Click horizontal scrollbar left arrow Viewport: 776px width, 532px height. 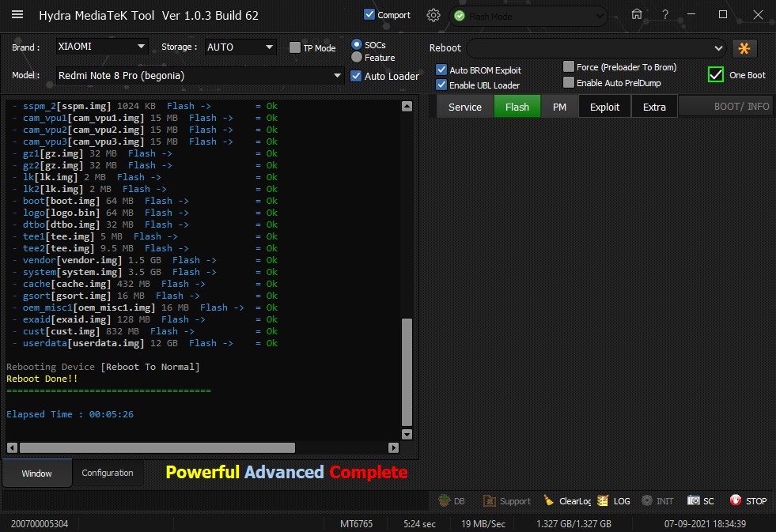(13, 447)
